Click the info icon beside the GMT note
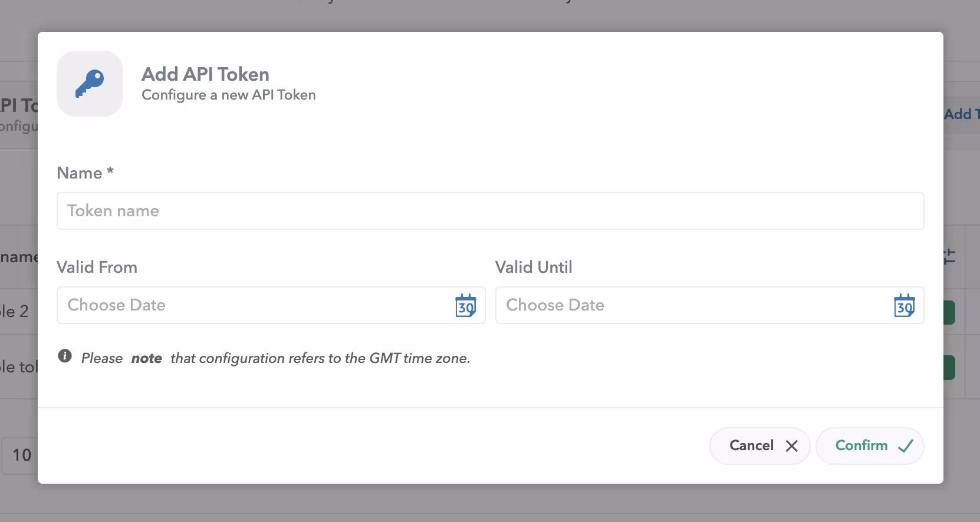Screen dimensions: 980x522 tap(65, 356)
